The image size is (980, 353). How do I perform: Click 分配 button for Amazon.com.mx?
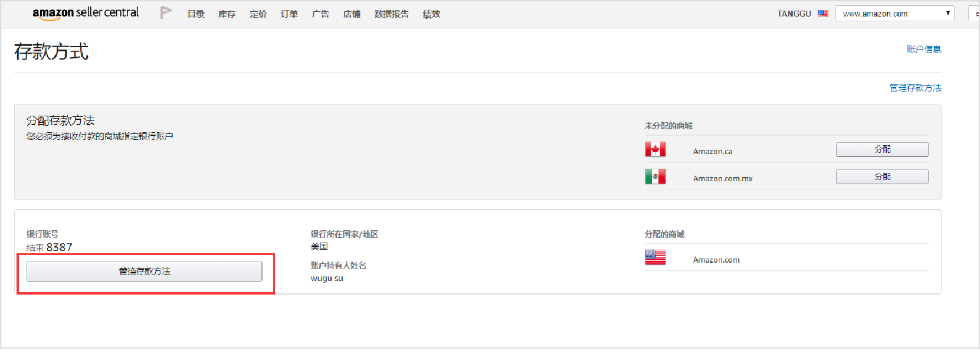(882, 177)
